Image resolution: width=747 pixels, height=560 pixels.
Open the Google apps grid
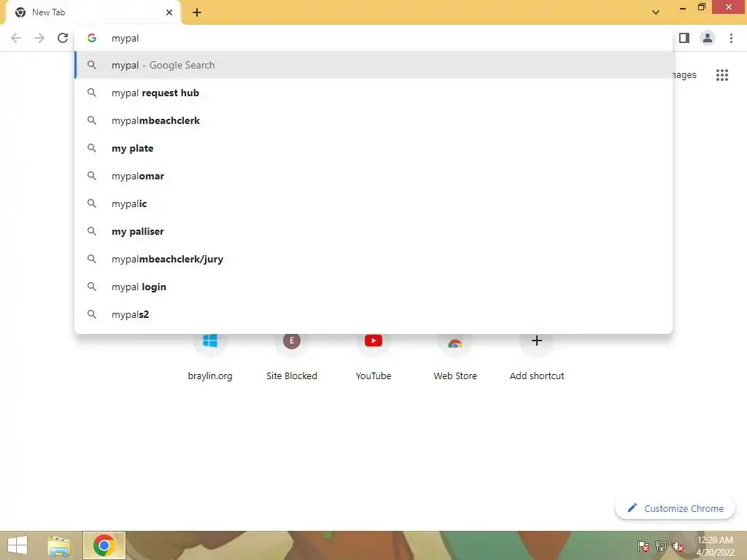click(721, 75)
